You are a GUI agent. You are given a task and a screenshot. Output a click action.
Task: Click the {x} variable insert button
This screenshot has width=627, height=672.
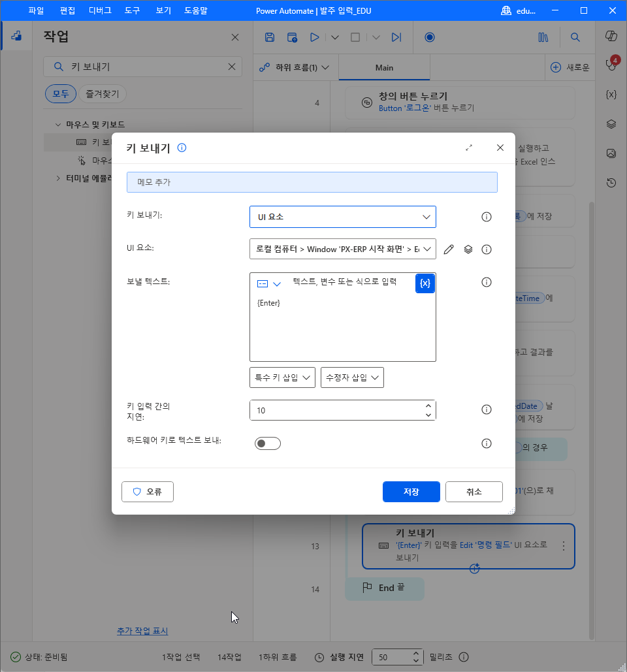pos(425,283)
